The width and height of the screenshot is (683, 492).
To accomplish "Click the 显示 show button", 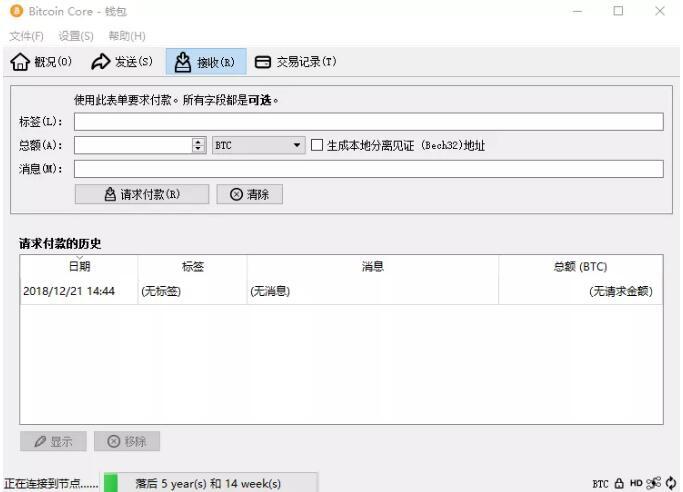I will [x=53, y=441].
